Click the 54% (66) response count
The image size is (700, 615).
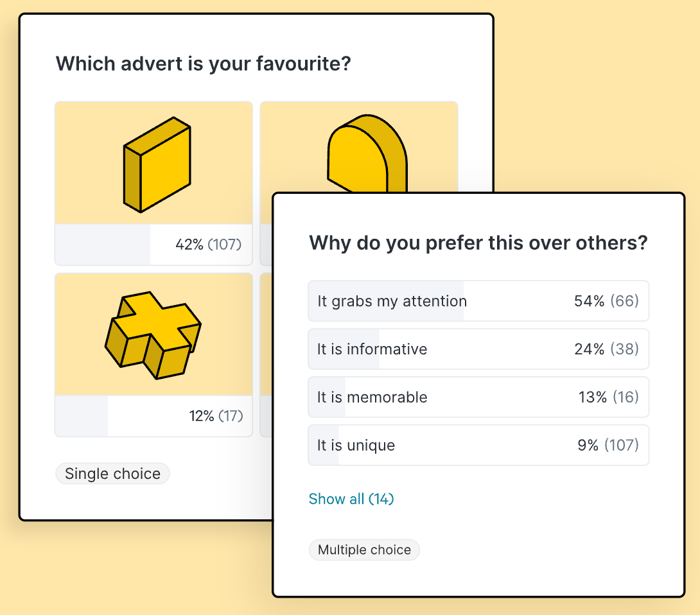point(606,301)
